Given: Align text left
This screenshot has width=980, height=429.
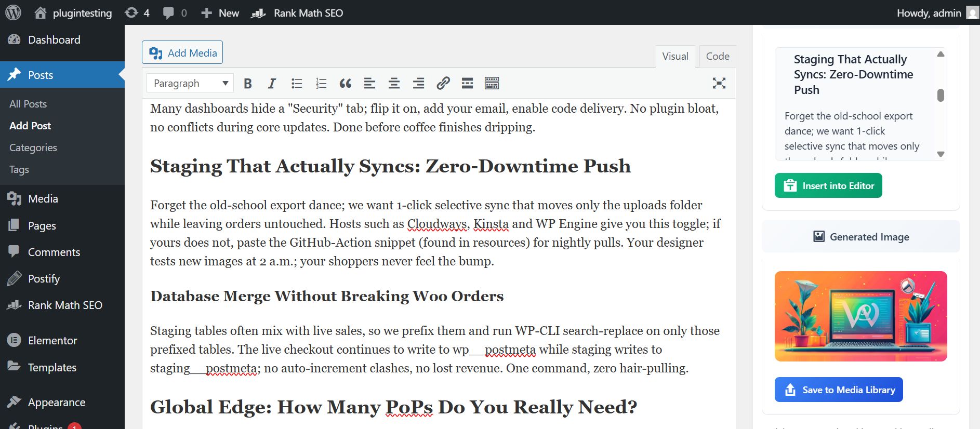Looking at the screenshot, I should [369, 83].
